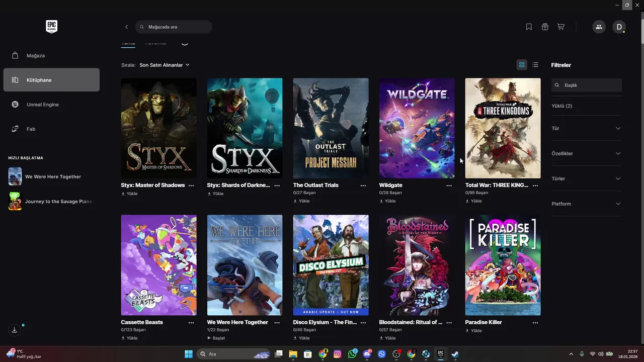Open options for Bloodstained: Ritual of the Night
Screen dimensions: 644x362
449,323
